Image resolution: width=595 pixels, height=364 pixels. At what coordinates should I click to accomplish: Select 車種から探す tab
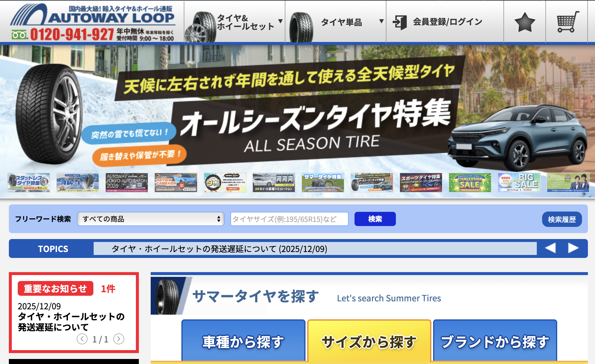(243, 341)
